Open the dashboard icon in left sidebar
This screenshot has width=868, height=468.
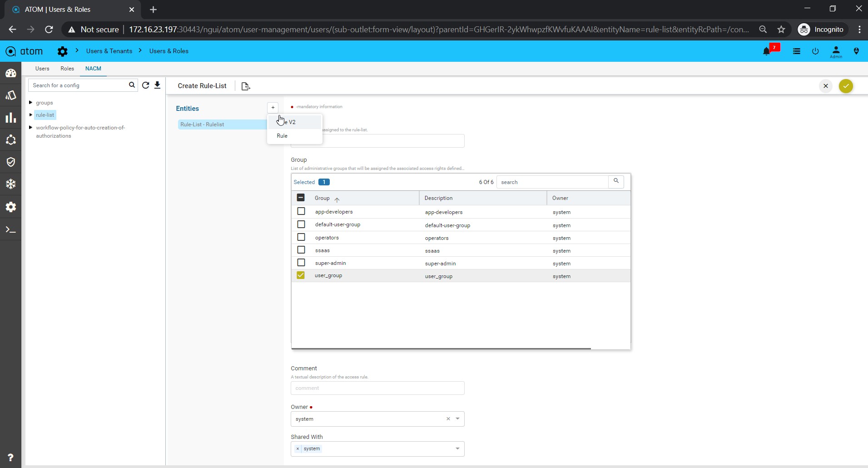11,73
